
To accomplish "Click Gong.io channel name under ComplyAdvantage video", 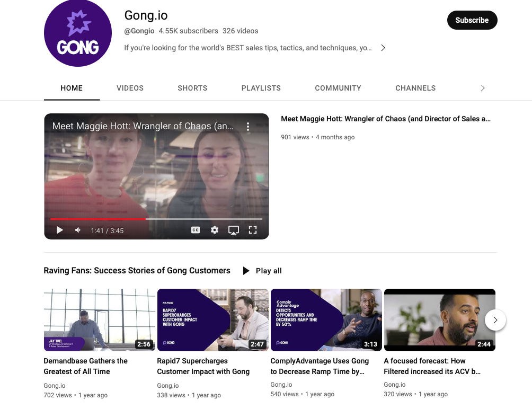I will pyautogui.click(x=281, y=385).
